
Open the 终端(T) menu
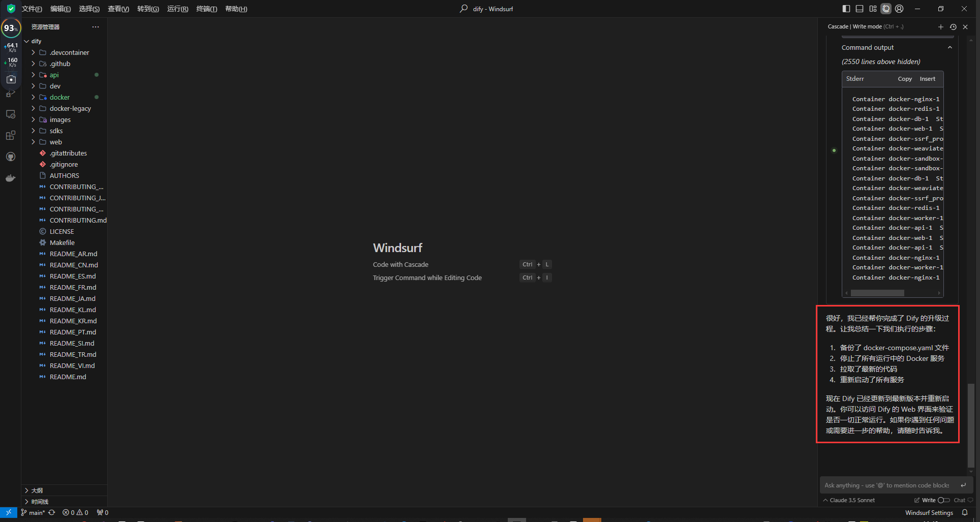click(206, 9)
